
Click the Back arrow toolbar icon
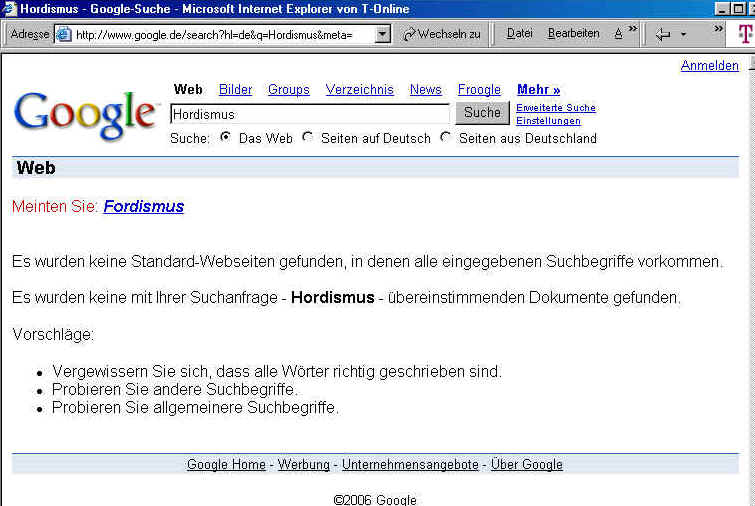pyautogui.click(x=663, y=34)
